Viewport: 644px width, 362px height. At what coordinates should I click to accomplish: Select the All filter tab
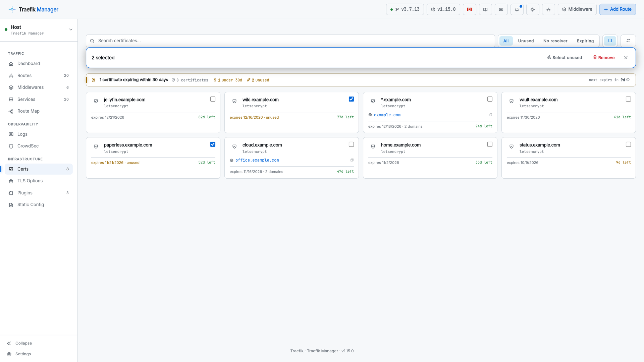tap(506, 41)
